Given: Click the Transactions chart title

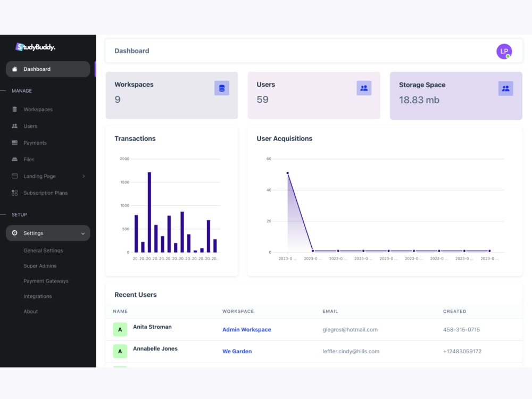Looking at the screenshot, I should [x=135, y=138].
